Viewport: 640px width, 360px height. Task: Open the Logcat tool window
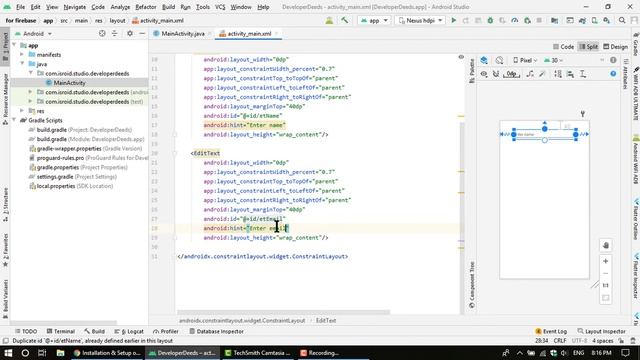(x=129, y=331)
